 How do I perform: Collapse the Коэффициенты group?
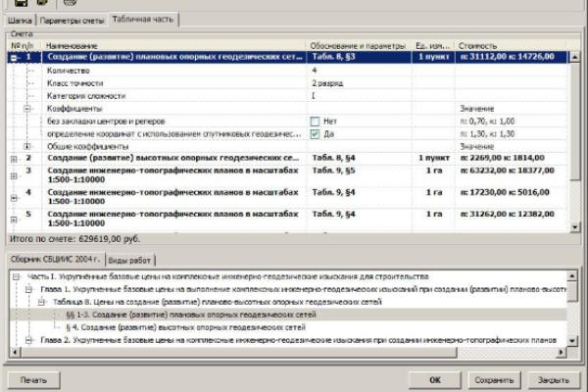click(27, 109)
